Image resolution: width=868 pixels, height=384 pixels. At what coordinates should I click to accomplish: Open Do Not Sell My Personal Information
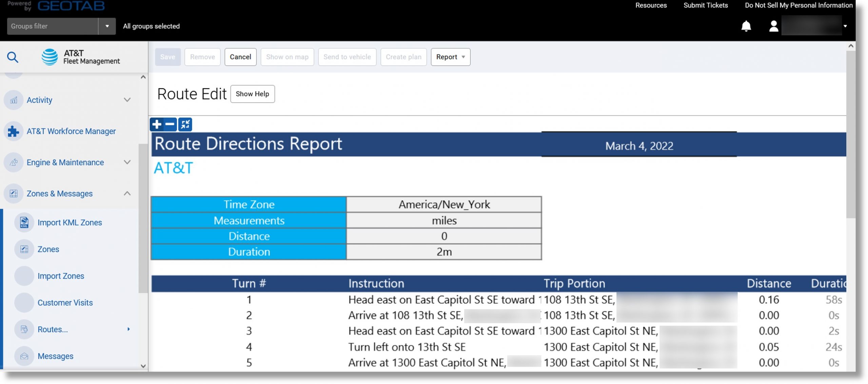798,5
